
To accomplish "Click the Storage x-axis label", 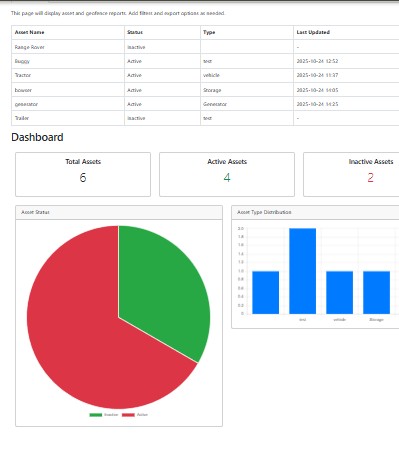I will tap(376, 320).
